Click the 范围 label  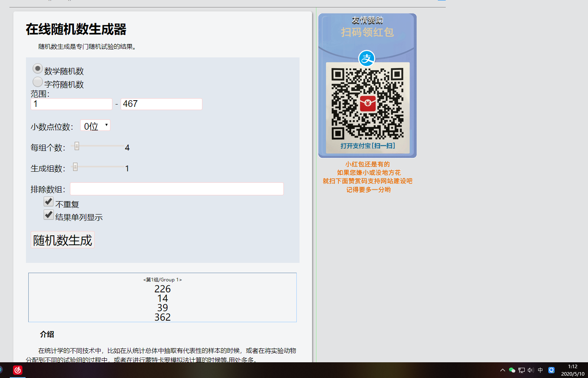tap(40, 94)
